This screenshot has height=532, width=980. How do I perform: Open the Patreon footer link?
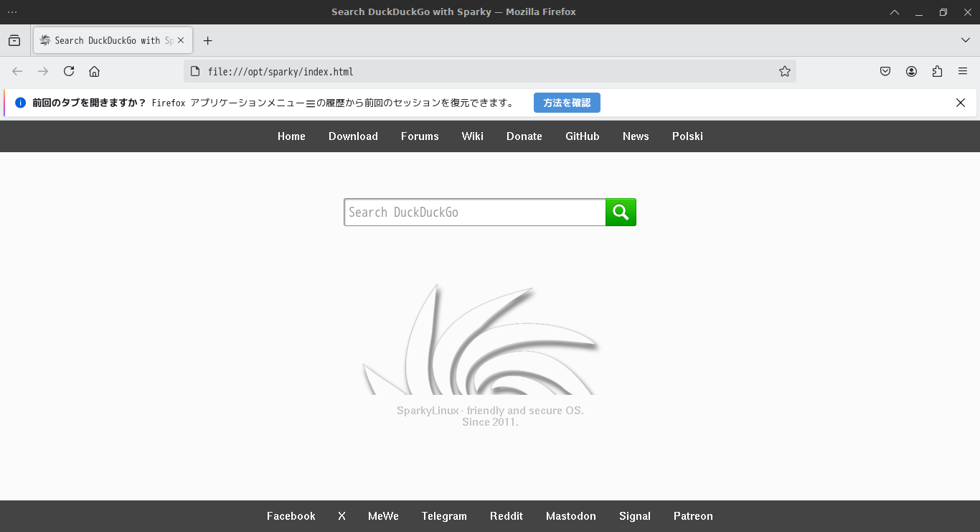[x=693, y=516]
